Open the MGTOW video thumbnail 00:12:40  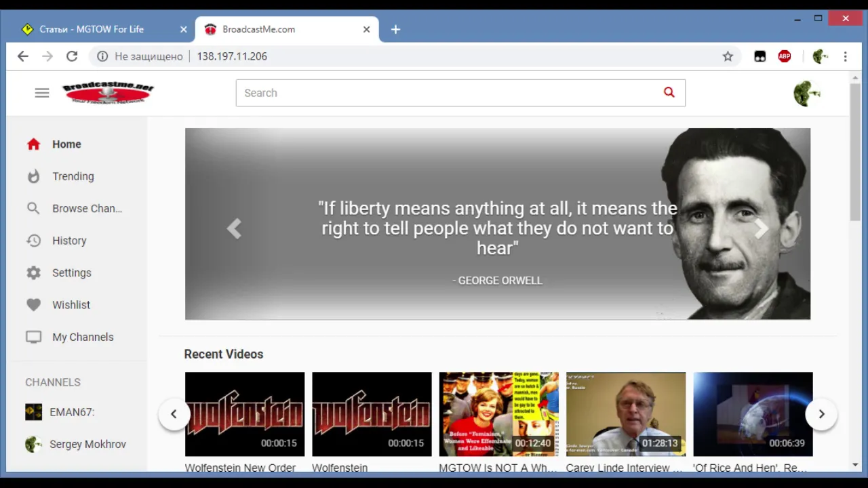(499, 414)
